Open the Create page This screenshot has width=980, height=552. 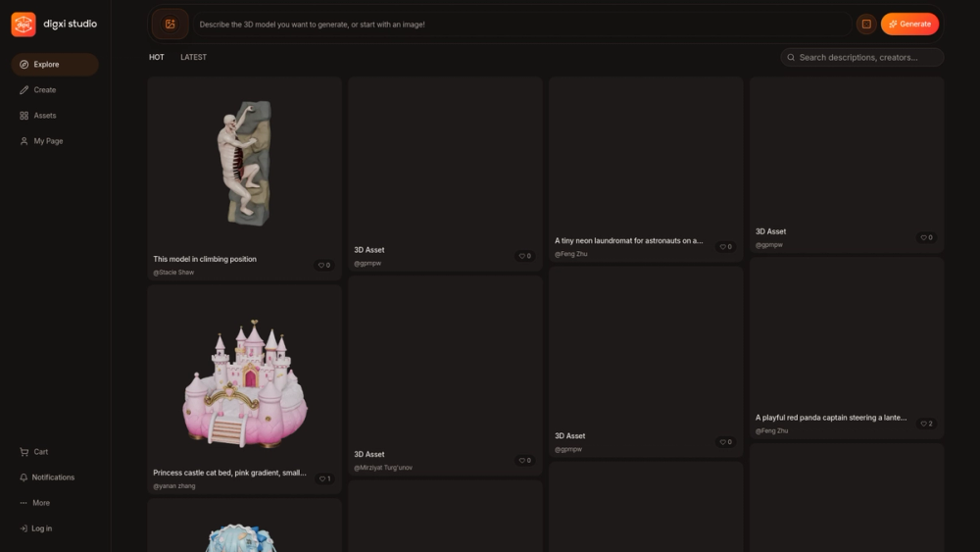[x=55, y=90]
